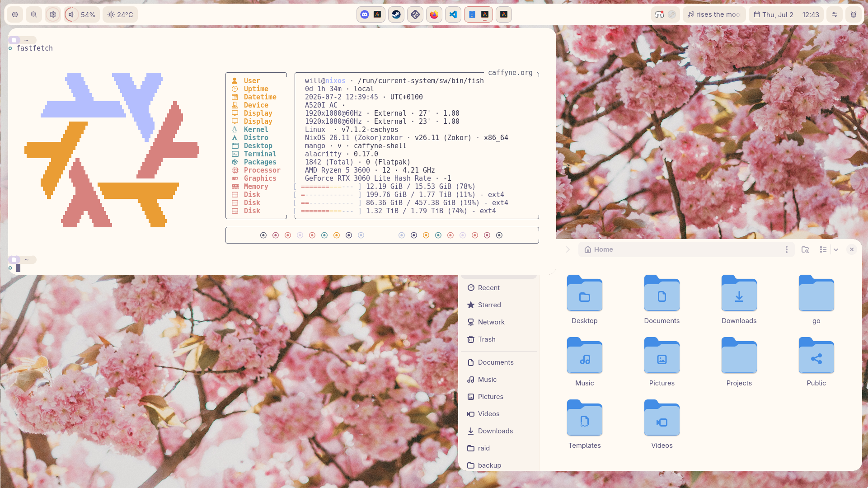Adjust the 54% volume indicator

point(82,14)
